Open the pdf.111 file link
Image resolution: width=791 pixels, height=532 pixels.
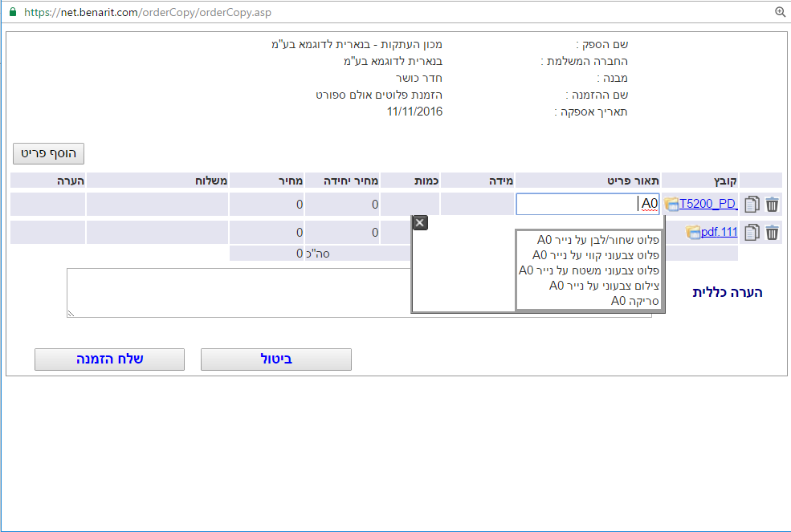(x=719, y=233)
